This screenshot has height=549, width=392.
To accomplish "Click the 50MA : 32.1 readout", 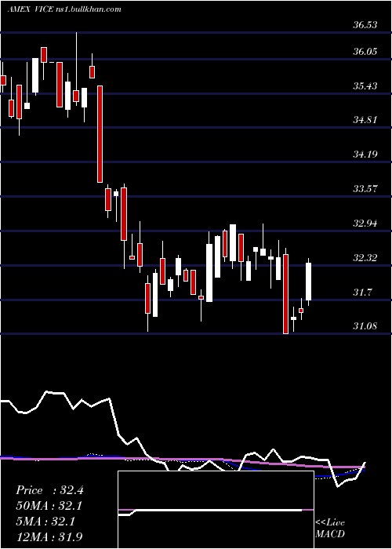I will pos(49,506).
